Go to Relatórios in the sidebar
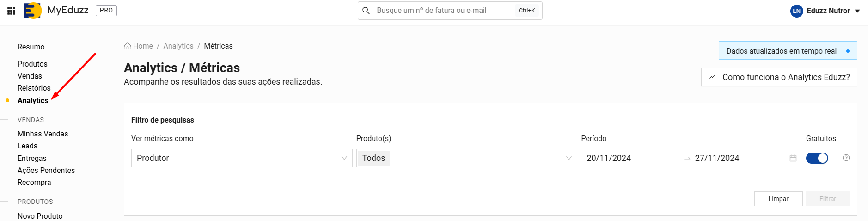This screenshot has height=221, width=868. point(34,88)
